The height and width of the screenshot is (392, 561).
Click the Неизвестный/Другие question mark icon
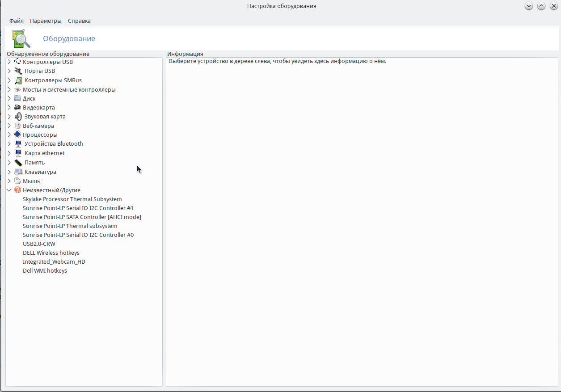[x=17, y=190]
